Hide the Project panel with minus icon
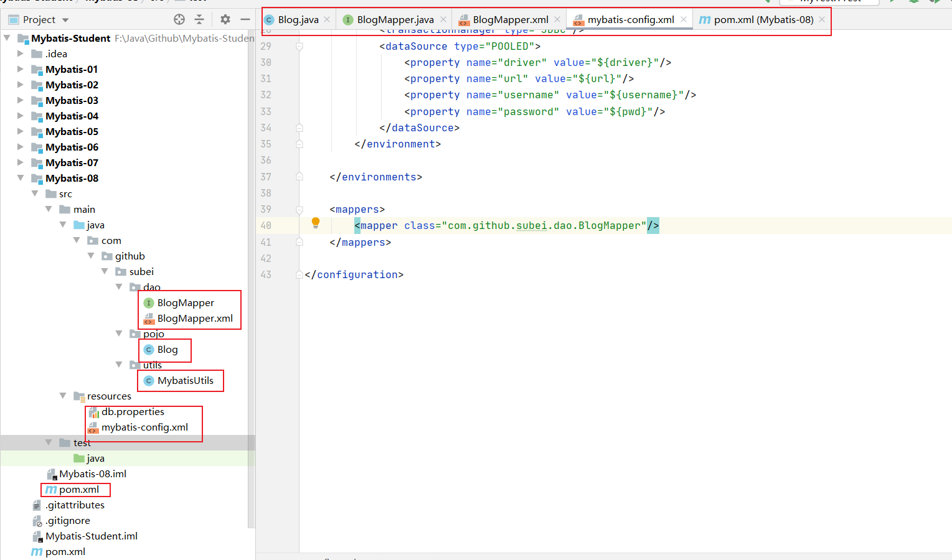This screenshot has width=952, height=560. click(x=245, y=19)
